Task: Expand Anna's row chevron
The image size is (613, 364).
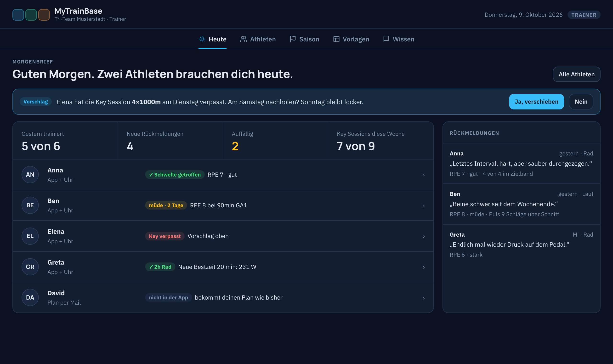Action: click(424, 175)
